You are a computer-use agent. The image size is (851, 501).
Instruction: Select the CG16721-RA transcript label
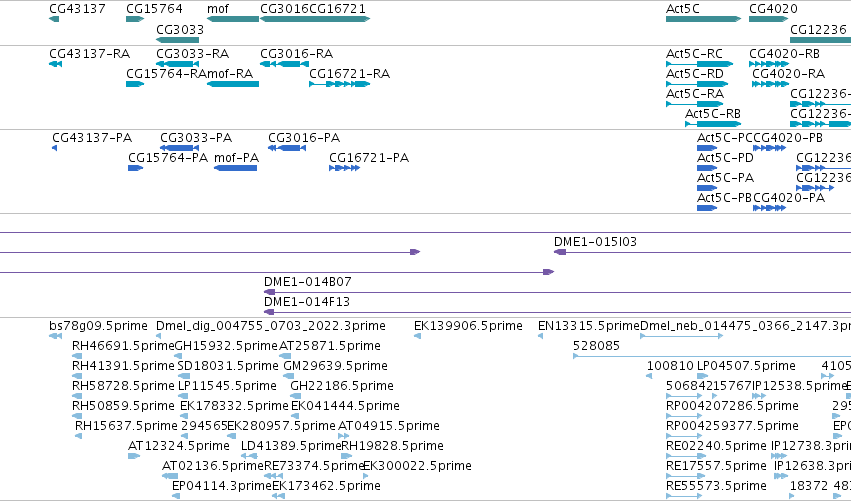(x=350, y=74)
